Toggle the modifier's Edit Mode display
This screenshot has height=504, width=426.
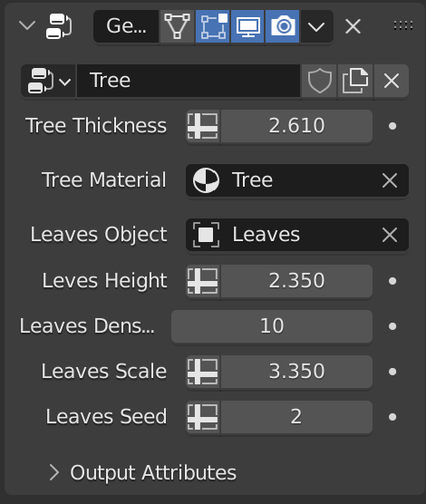(212, 26)
